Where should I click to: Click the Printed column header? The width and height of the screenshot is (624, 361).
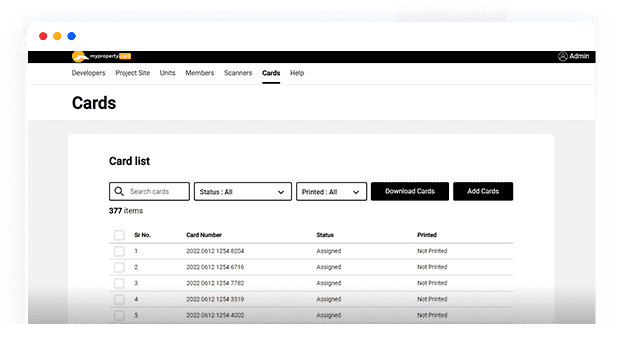coord(427,235)
